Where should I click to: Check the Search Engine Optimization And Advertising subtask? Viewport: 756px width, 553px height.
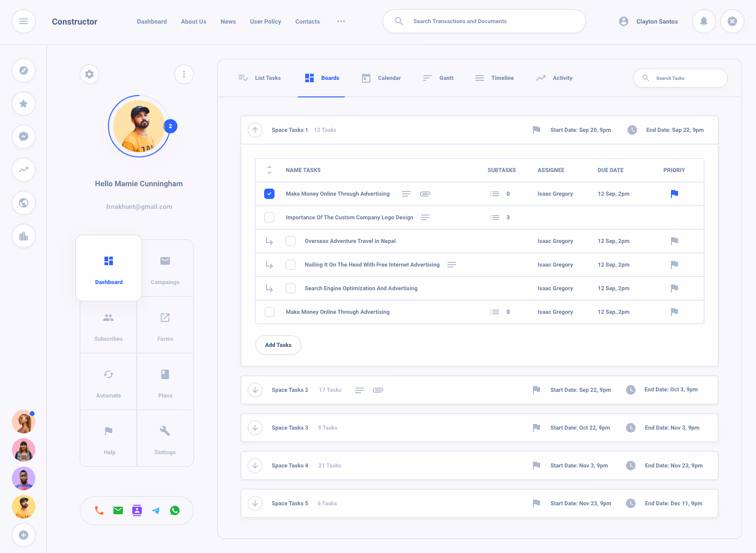[x=291, y=288]
